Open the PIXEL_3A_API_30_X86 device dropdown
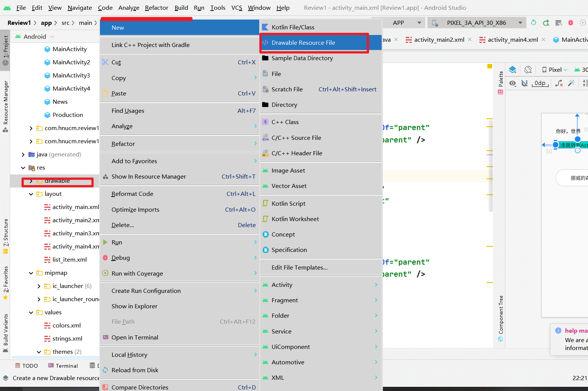Viewport: 588px width, 391px height. coord(520,23)
